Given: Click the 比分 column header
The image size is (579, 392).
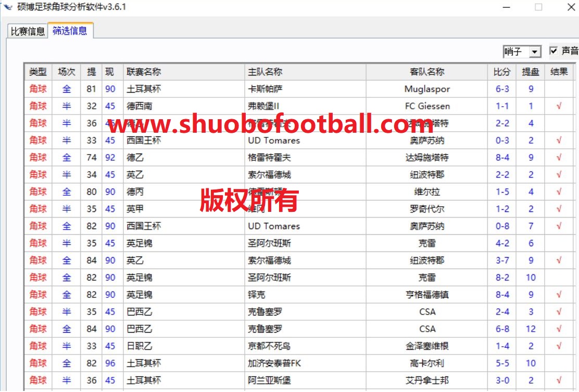Looking at the screenshot, I should (502, 72).
